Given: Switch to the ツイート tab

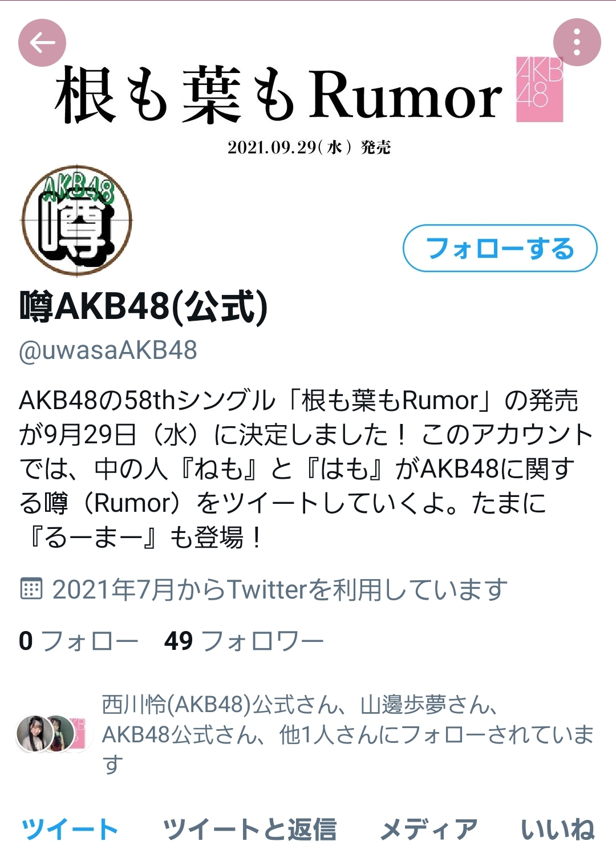Looking at the screenshot, I should point(70,829).
